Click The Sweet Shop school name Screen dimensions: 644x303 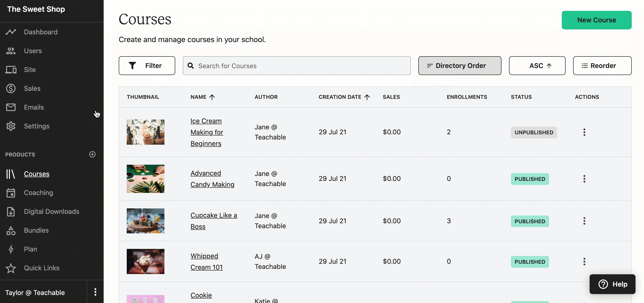(36, 9)
